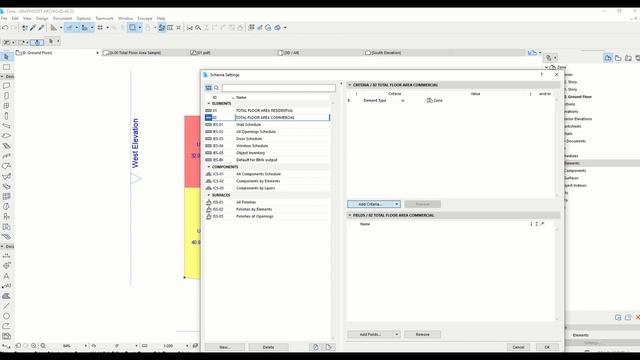Switch to the 3D / All tab
The width and height of the screenshot is (640, 360).
click(x=289, y=53)
